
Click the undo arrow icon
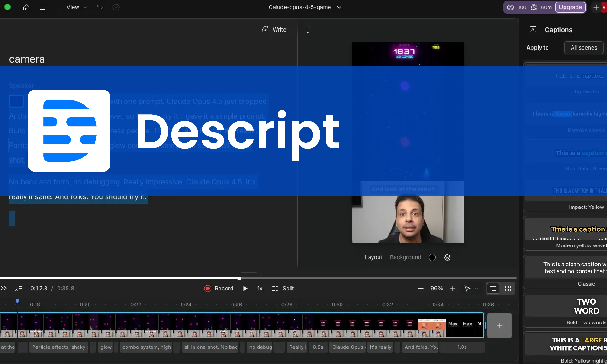(x=100, y=7)
